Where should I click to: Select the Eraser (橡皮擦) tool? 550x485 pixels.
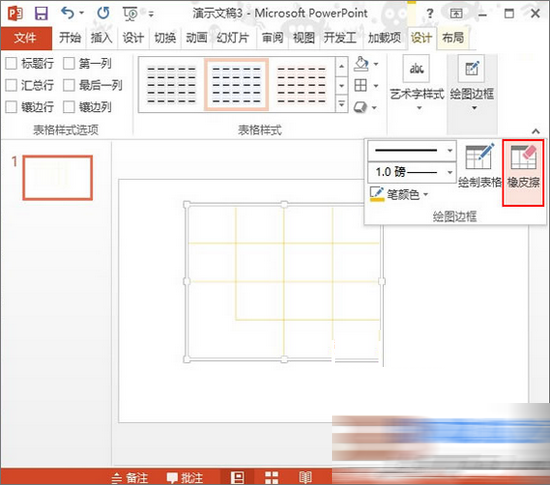pyautogui.click(x=523, y=172)
